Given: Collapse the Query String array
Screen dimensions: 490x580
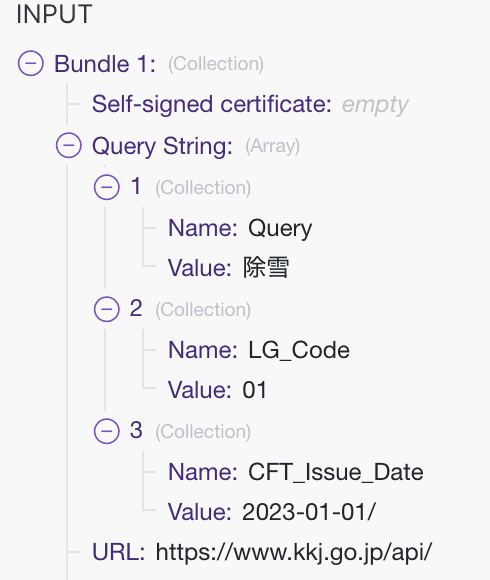Looking at the screenshot, I should click(69, 145).
